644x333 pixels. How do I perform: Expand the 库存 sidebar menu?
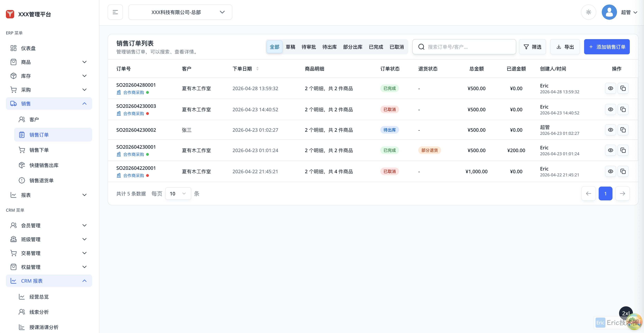[x=49, y=76]
